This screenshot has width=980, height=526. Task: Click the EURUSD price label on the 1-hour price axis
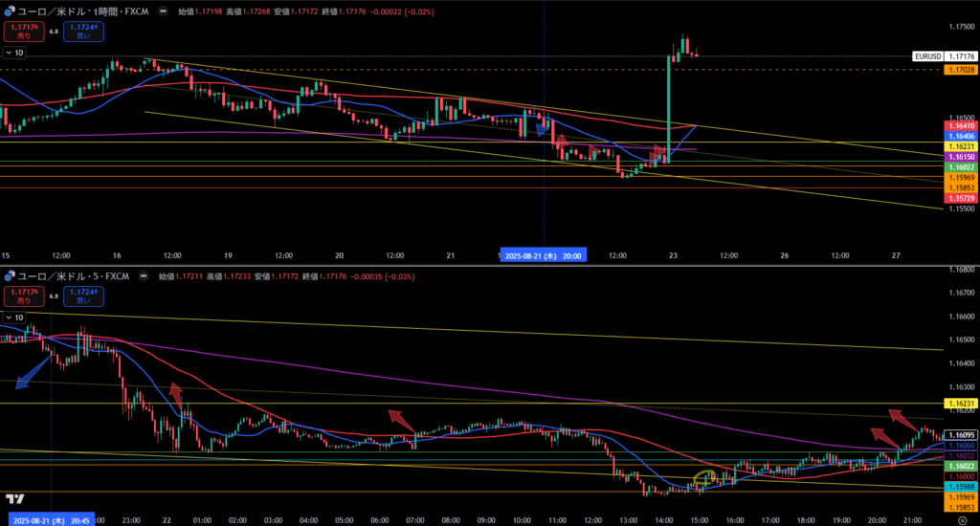point(927,56)
